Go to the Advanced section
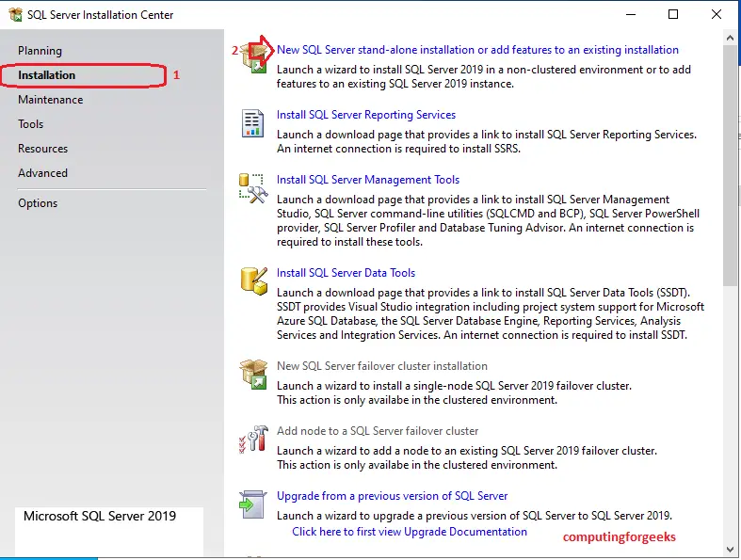This screenshot has width=741, height=560. click(43, 173)
